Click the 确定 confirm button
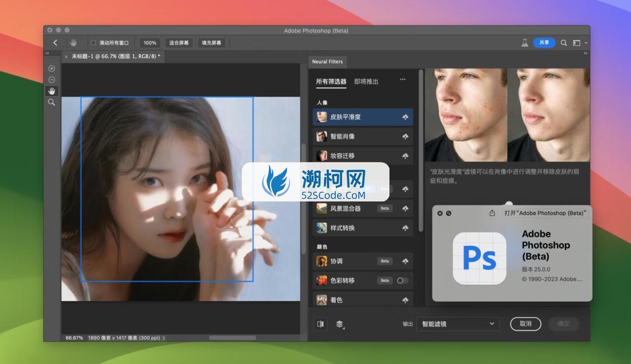Image resolution: width=631 pixels, height=364 pixels. pos(563,324)
